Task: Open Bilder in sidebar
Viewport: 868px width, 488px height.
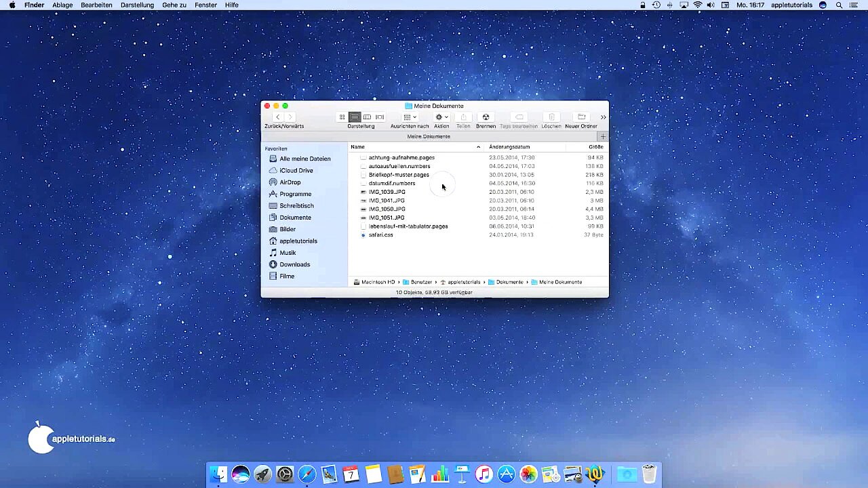Action: [x=282, y=229]
